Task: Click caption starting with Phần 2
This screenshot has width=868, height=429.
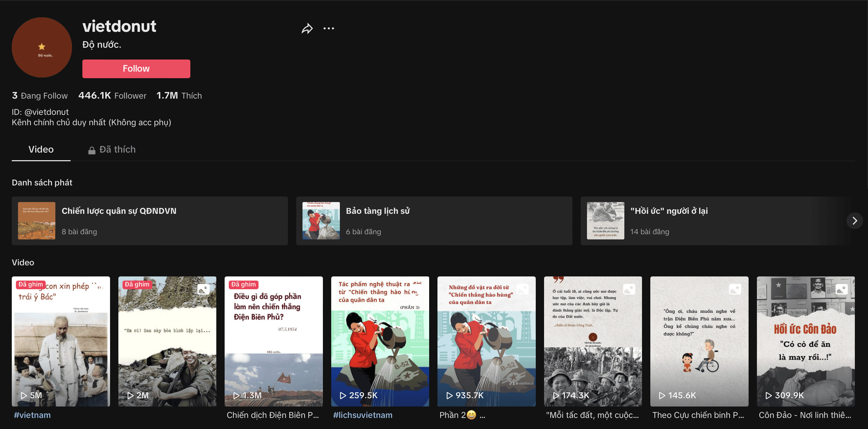Action: (462, 415)
